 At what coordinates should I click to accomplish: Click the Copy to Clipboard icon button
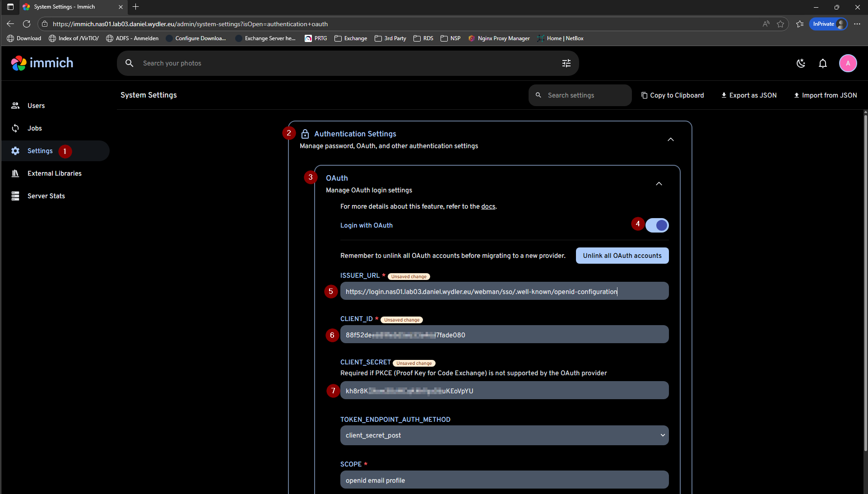point(644,95)
